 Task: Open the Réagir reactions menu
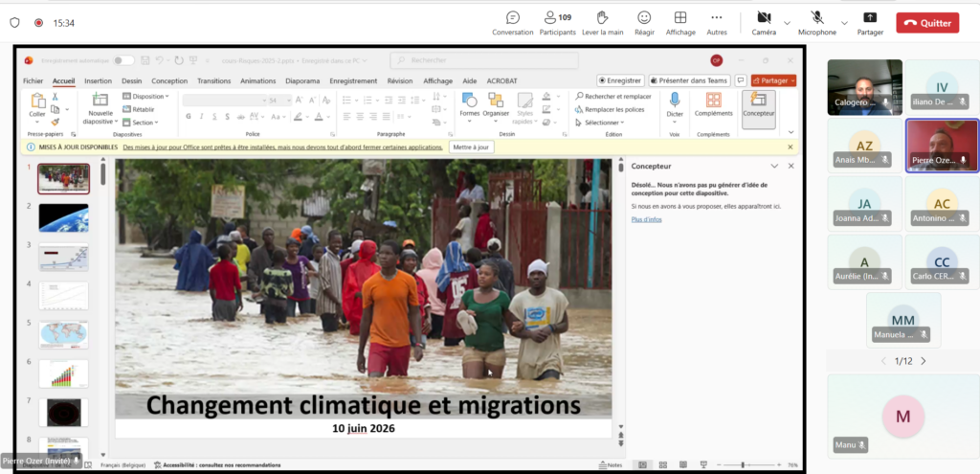644,23
